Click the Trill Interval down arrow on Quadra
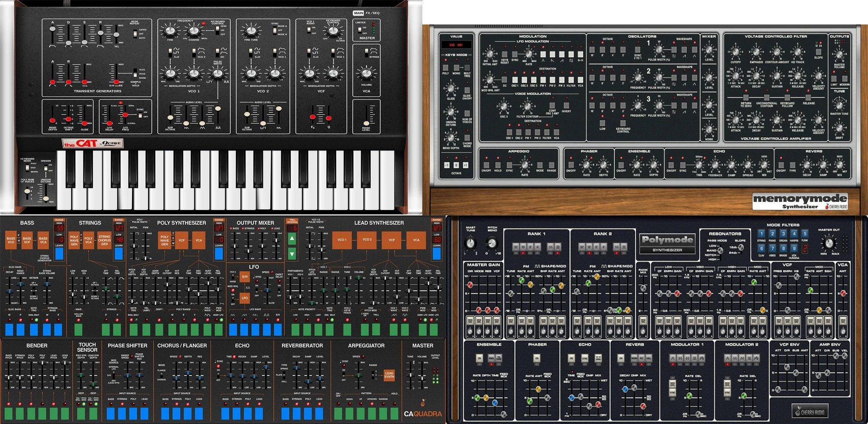Image resolution: width=868 pixels, height=424 pixels. pos(292,253)
